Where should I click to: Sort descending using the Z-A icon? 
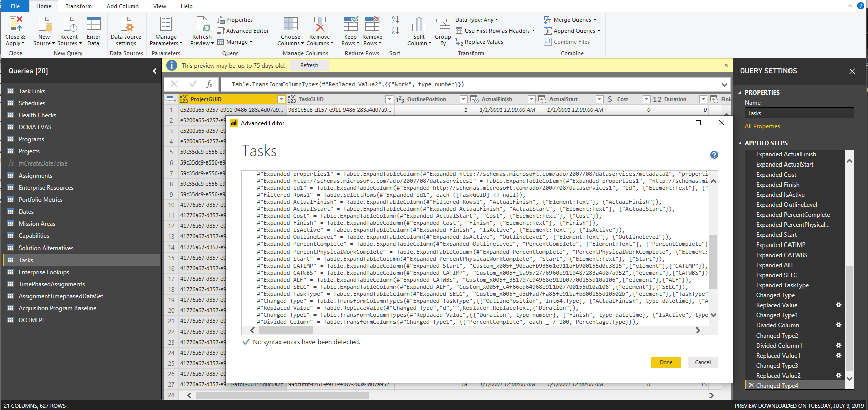[x=395, y=31]
